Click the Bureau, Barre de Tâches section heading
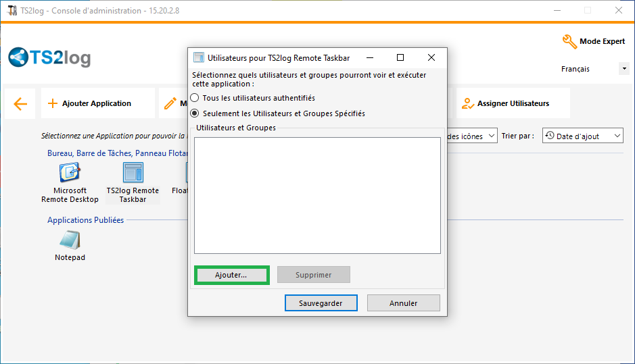 [x=117, y=153]
